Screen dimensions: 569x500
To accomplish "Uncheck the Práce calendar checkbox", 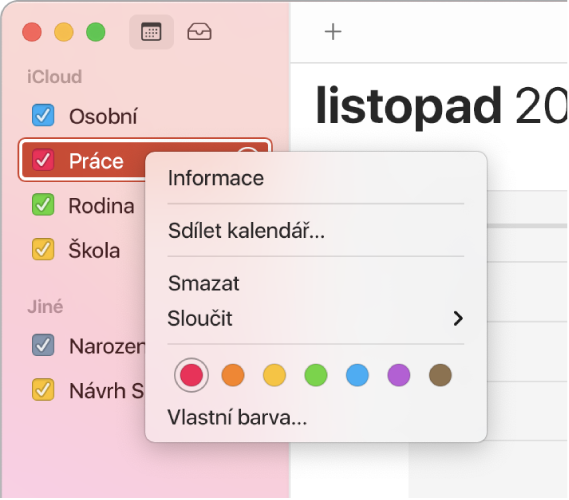I will click(43, 160).
